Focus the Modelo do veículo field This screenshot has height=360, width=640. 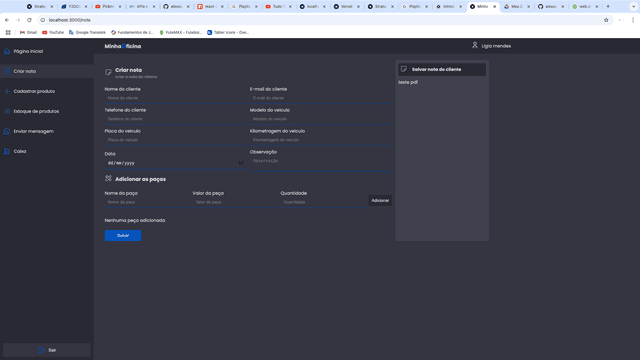click(x=321, y=119)
